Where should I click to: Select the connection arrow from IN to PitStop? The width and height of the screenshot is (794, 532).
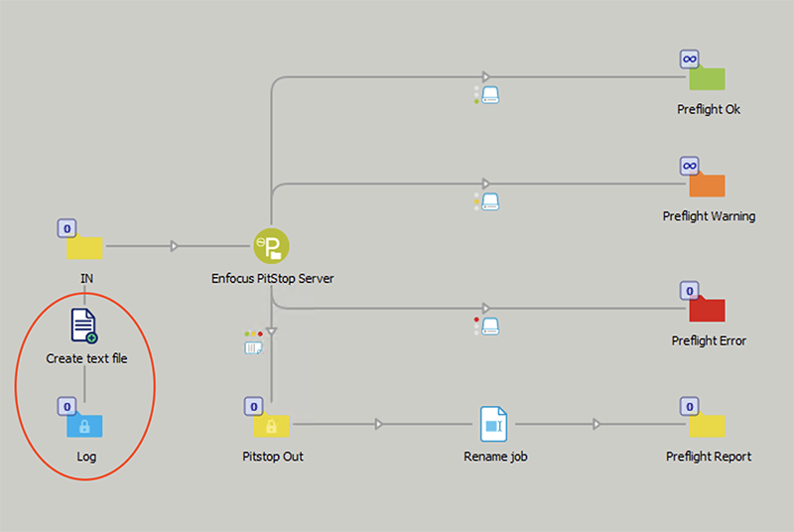175,245
